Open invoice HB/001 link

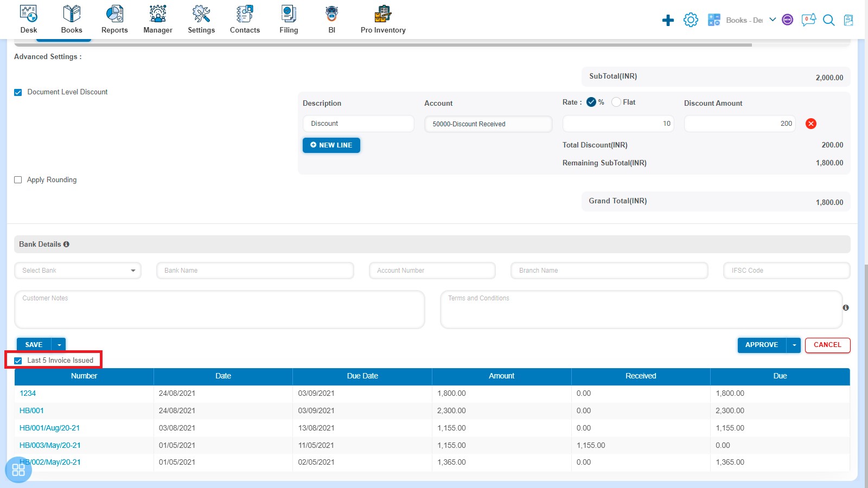(31, 410)
